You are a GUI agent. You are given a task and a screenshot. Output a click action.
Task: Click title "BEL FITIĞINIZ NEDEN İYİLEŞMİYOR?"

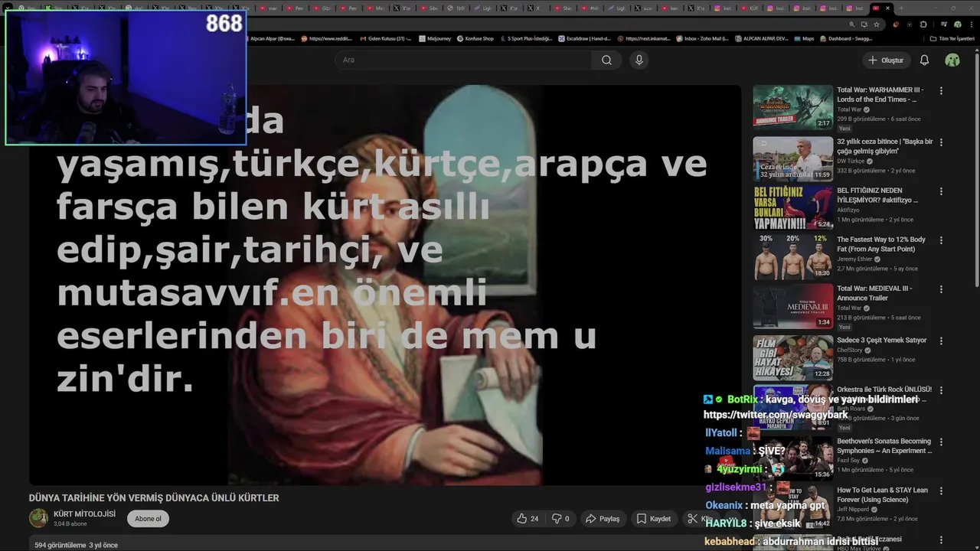coord(877,195)
